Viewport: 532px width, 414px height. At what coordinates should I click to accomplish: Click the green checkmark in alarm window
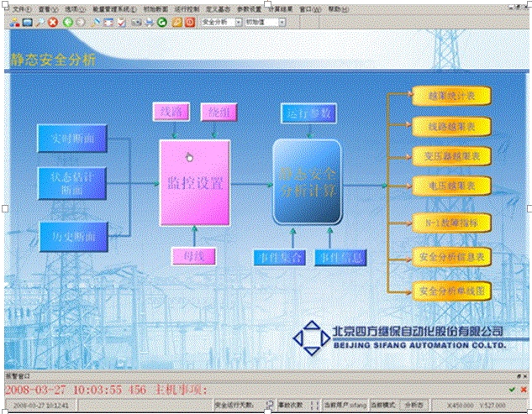pos(512,389)
